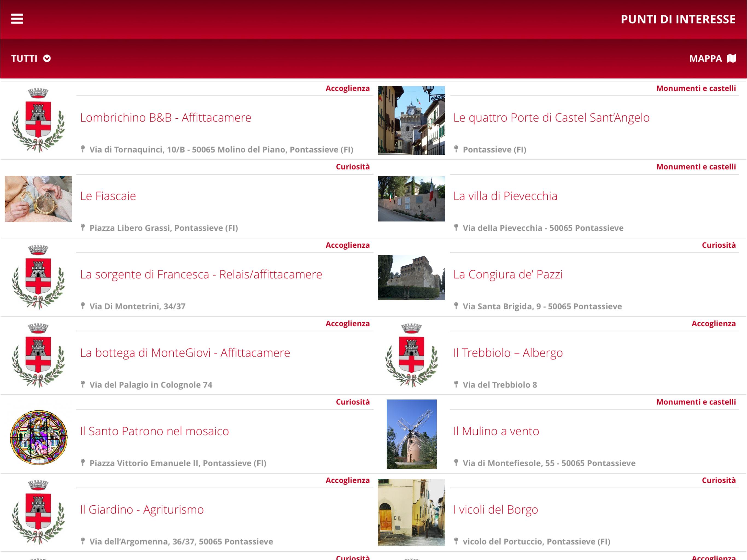This screenshot has height=560, width=747.
Task: Expand the TUTTI category filter
Action: click(31, 59)
